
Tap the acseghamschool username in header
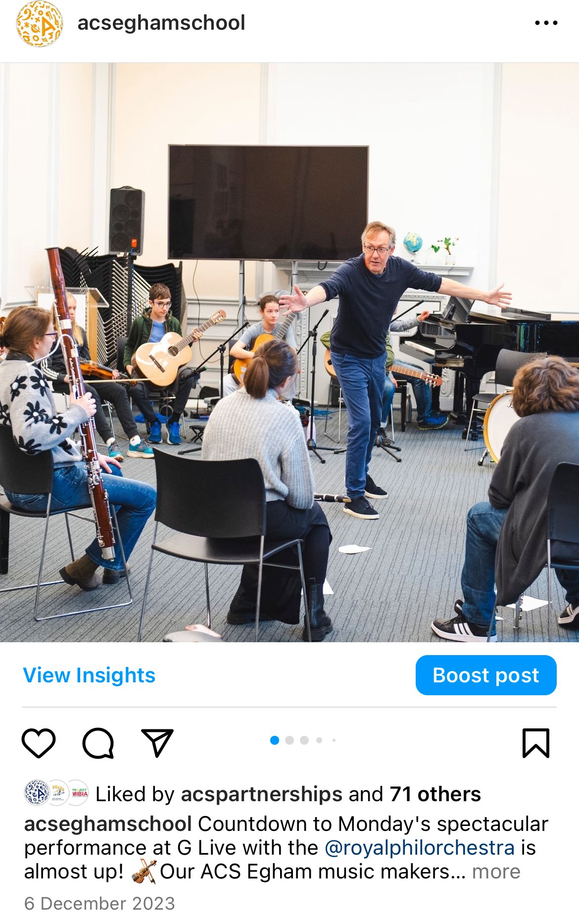click(x=161, y=23)
